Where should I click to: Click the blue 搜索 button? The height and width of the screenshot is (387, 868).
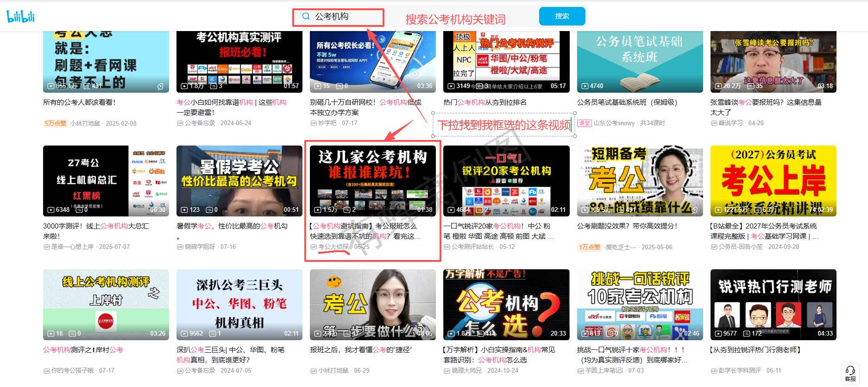tap(562, 16)
